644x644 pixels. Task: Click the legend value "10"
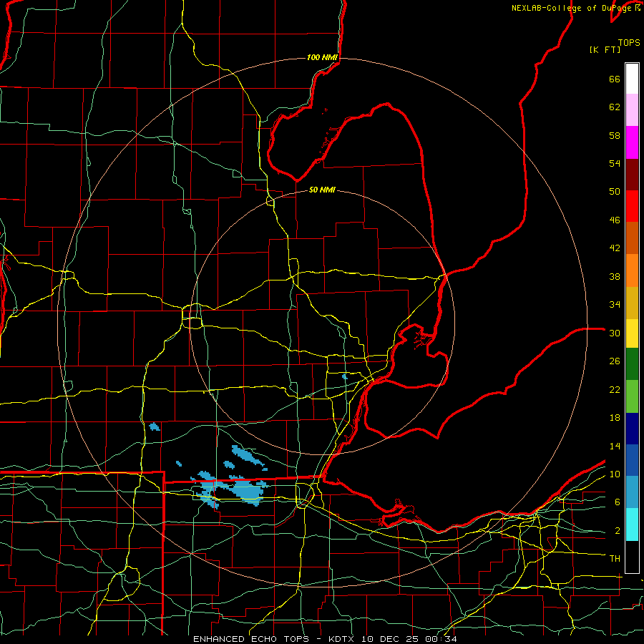click(x=615, y=474)
